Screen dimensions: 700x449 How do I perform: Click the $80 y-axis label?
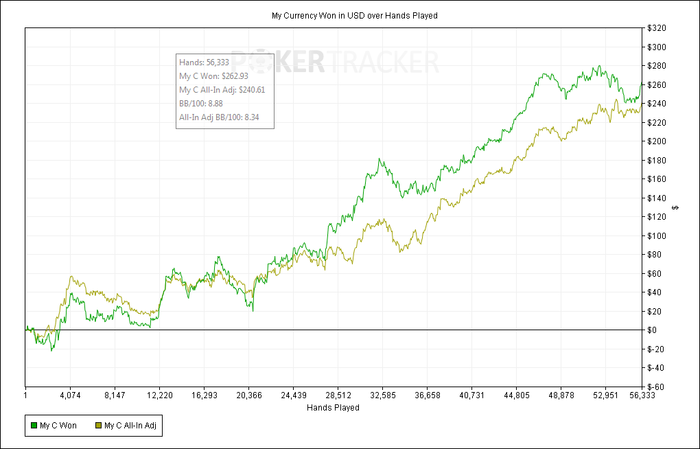tap(655, 255)
